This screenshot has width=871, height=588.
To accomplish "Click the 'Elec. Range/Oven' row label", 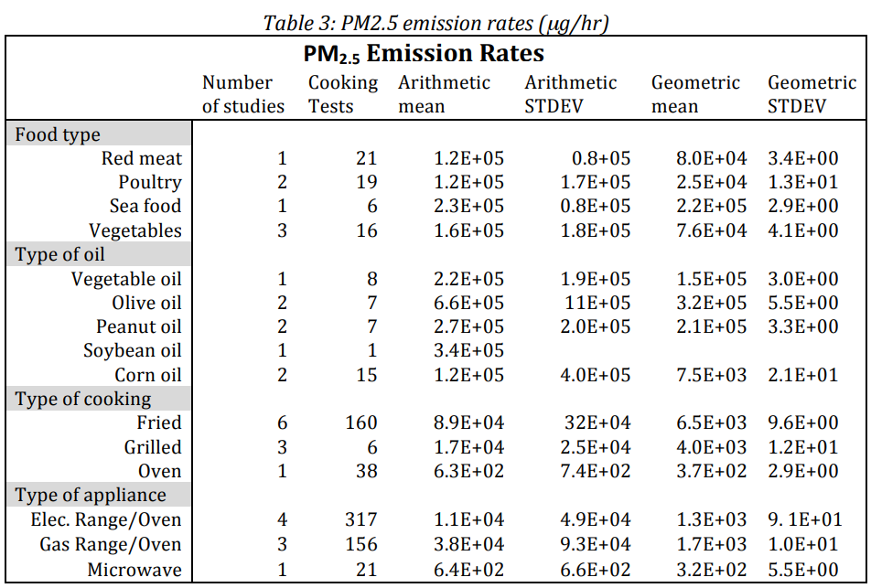I will pyautogui.click(x=106, y=519).
